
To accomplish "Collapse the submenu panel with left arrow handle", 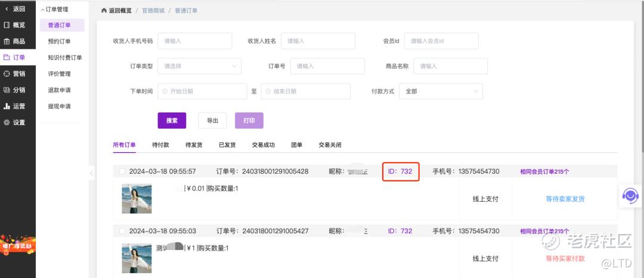I will coord(92,173).
